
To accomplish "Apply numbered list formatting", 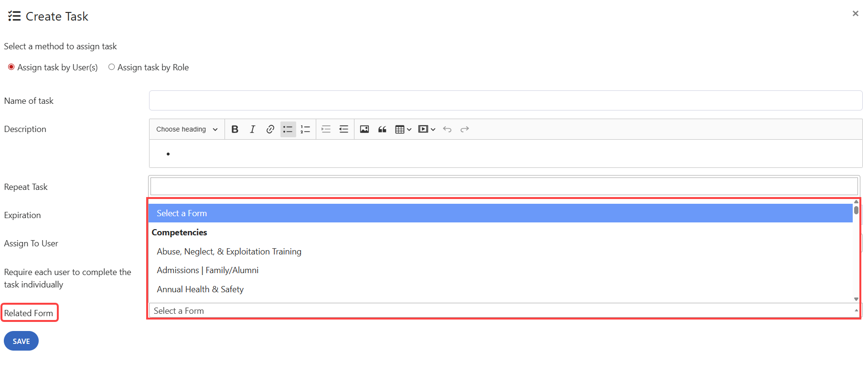I will click(305, 129).
